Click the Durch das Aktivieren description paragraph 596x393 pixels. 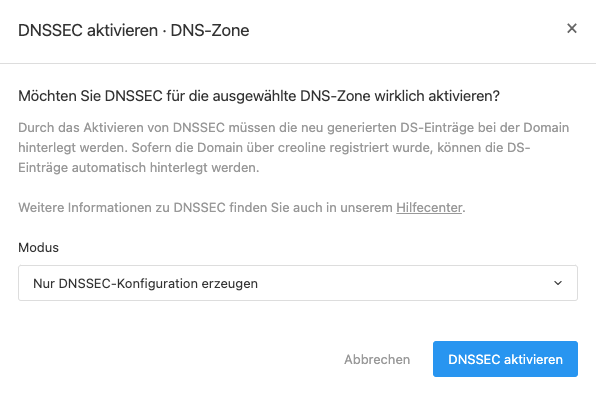click(293, 147)
